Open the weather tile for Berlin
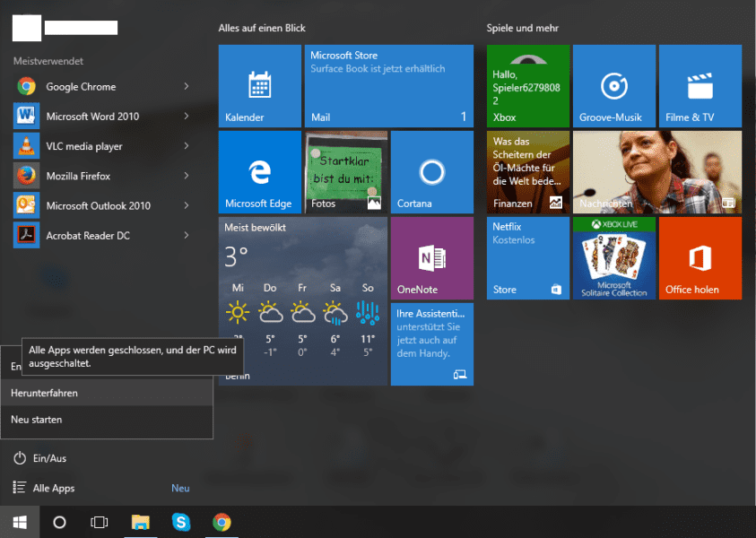 pos(302,300)
